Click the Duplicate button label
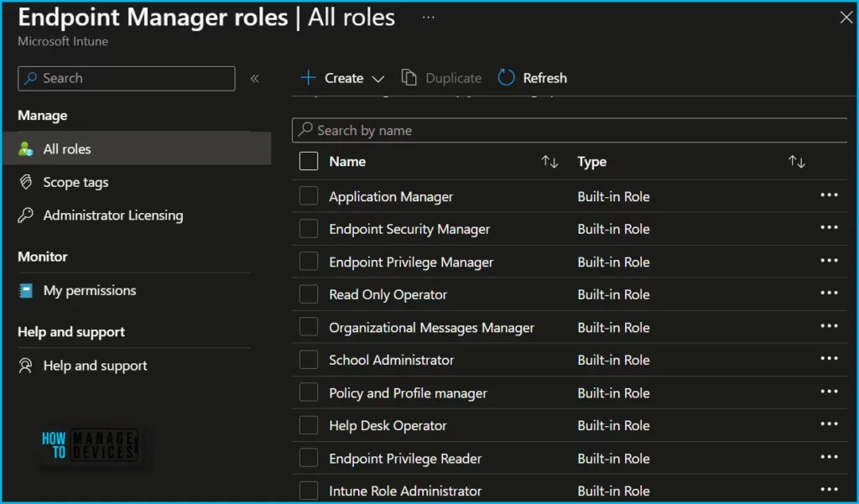 (x=454, y=78)
